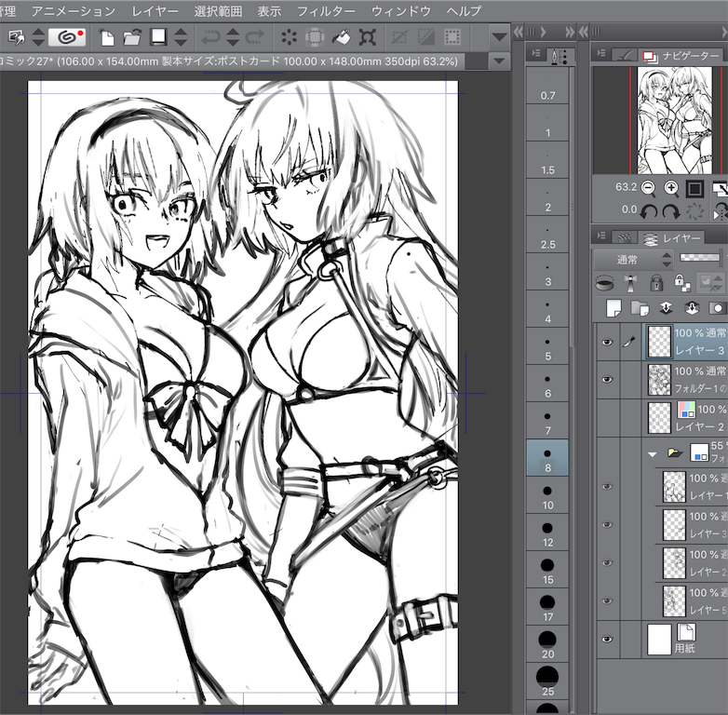Hide the 用紙 paper layer
The width and height of the screenshot is (728, 715).
(607, 640)
